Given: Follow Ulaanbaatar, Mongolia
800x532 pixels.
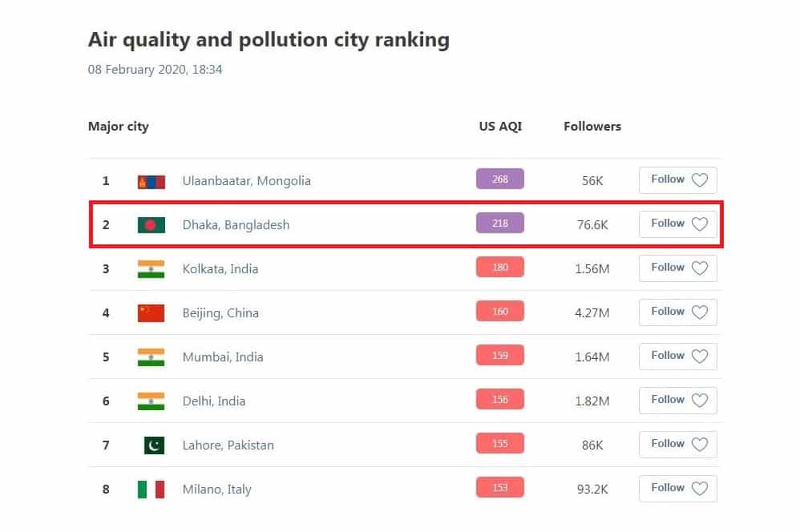Looking at the screenshot, I should click(x=677, y=180).
